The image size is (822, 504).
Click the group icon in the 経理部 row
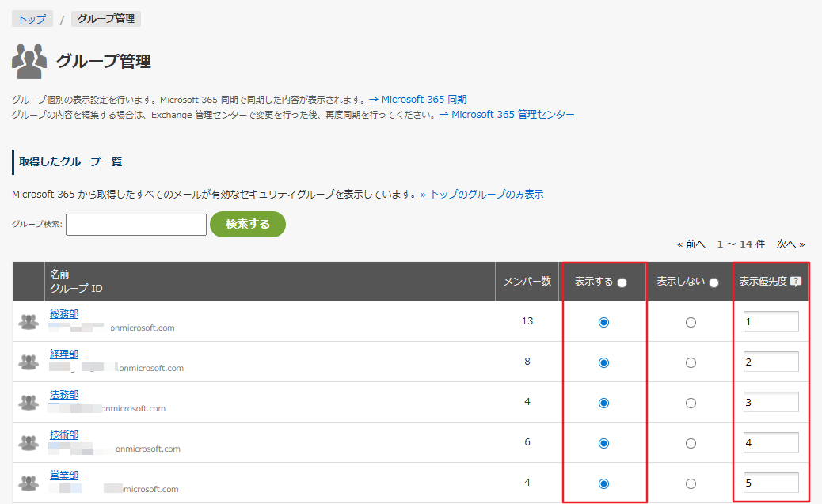pos(29,362)
